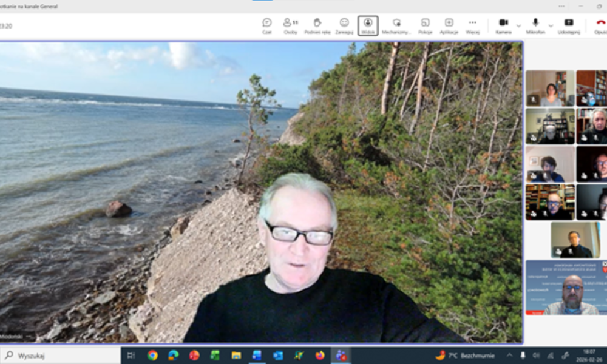
Task: Click Udostępnij to share screen
Action: [x=569, y=25]
